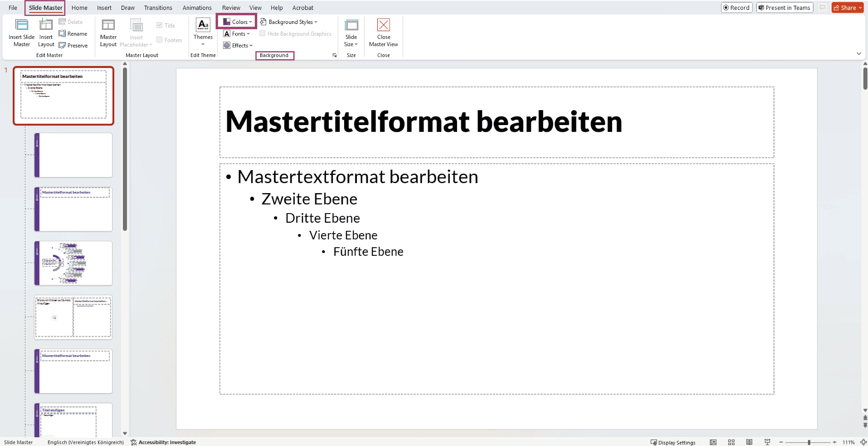
Task: Click the zoom slider handle
Action: pos(809,442)
